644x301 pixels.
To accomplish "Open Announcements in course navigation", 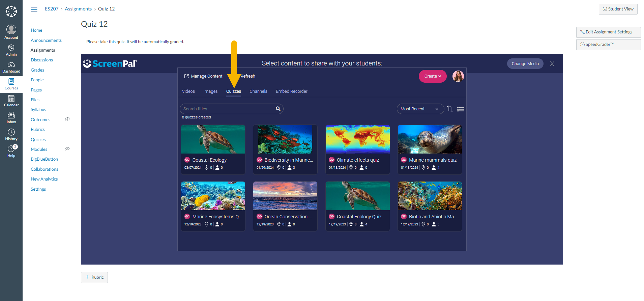I will coord(46,40).
